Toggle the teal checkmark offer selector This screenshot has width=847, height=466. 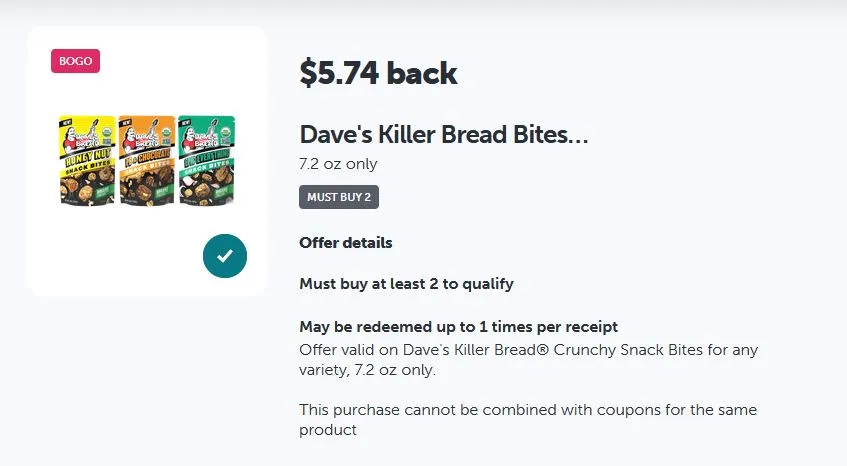click(225, 256)
